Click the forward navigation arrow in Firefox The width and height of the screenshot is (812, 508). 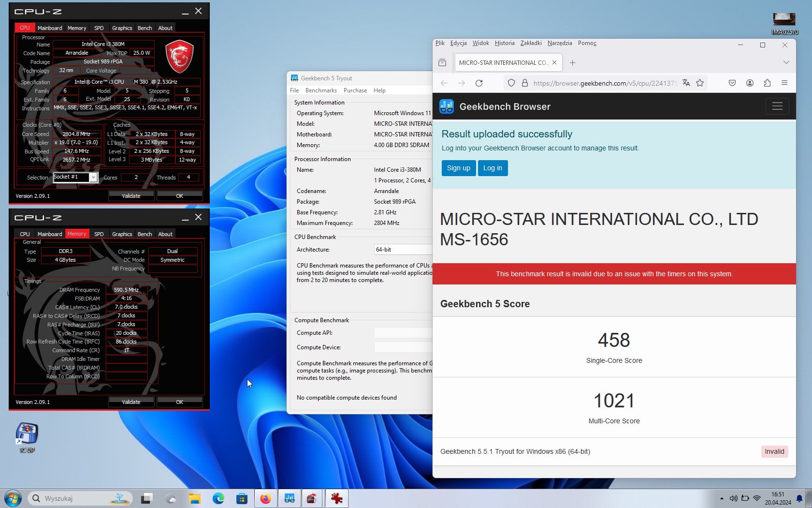[462, 83]
